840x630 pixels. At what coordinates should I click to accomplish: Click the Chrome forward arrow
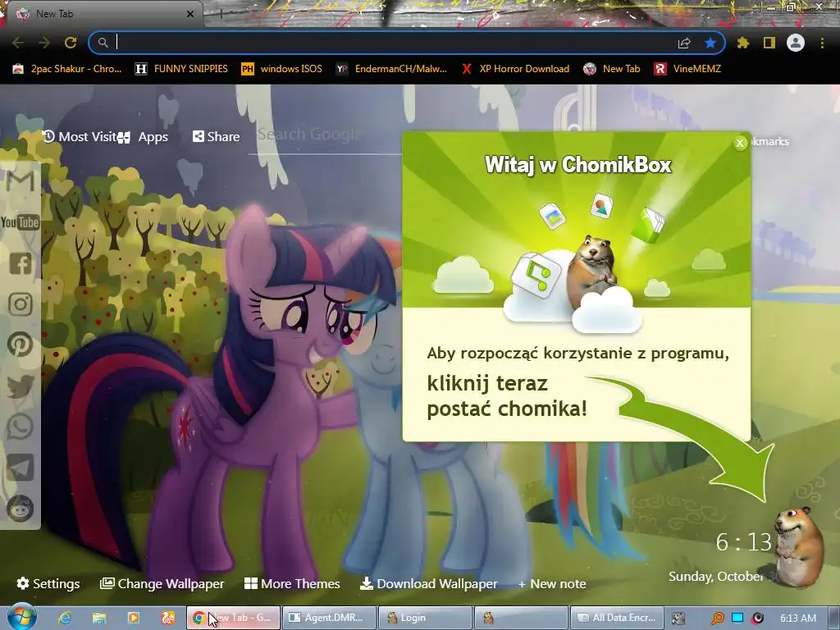click(x=44, y=43)
